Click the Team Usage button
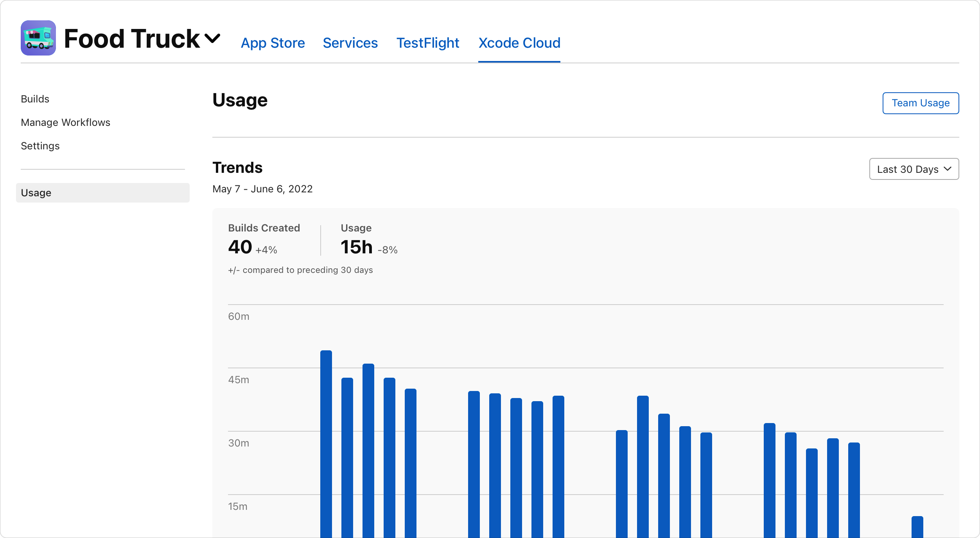Viewport: 980px width, 538px height. (x=920, y=103)
